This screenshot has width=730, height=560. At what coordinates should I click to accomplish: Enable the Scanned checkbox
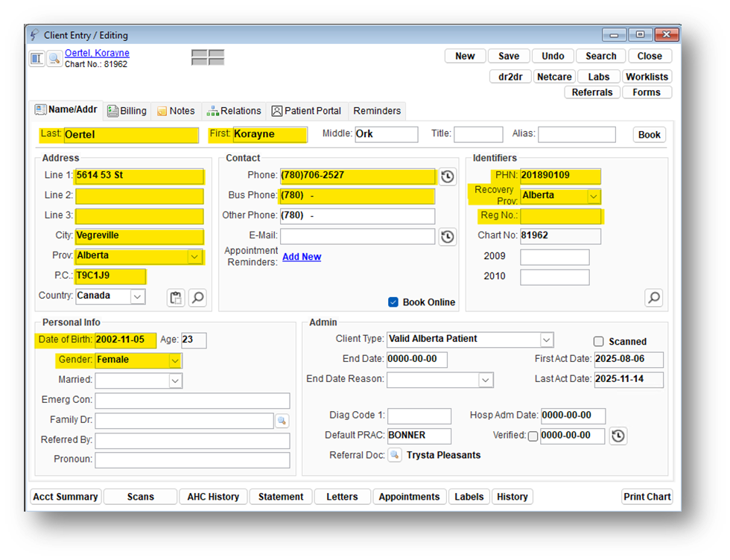(x=598, y=342)
